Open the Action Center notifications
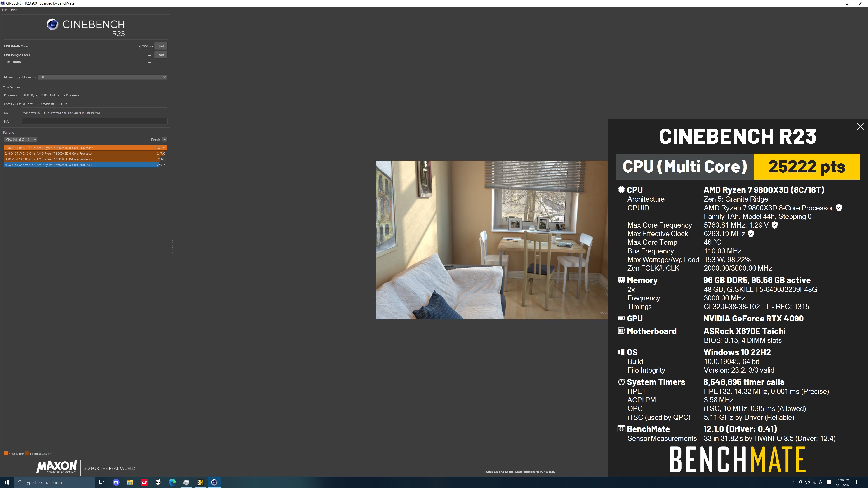 click(859, 482)
